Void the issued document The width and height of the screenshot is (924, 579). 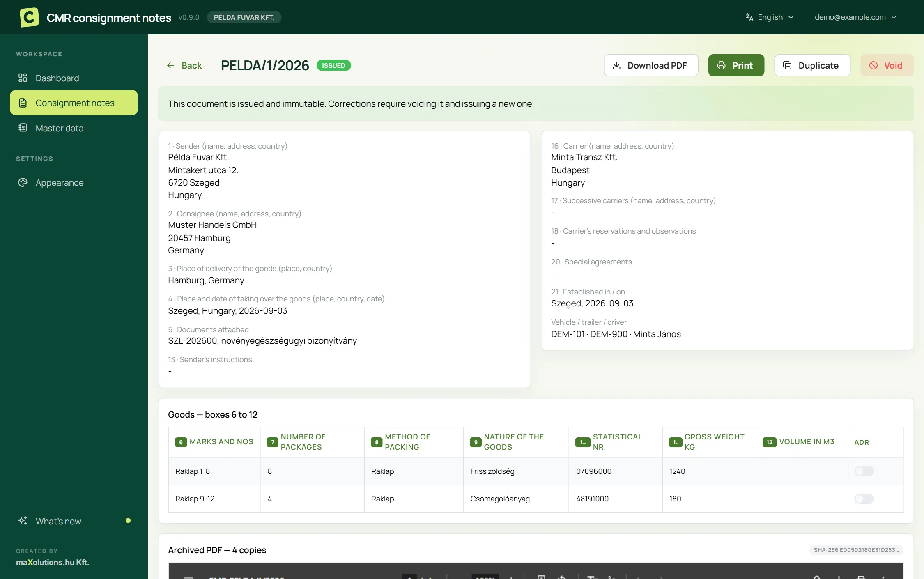tap(887, 65)
